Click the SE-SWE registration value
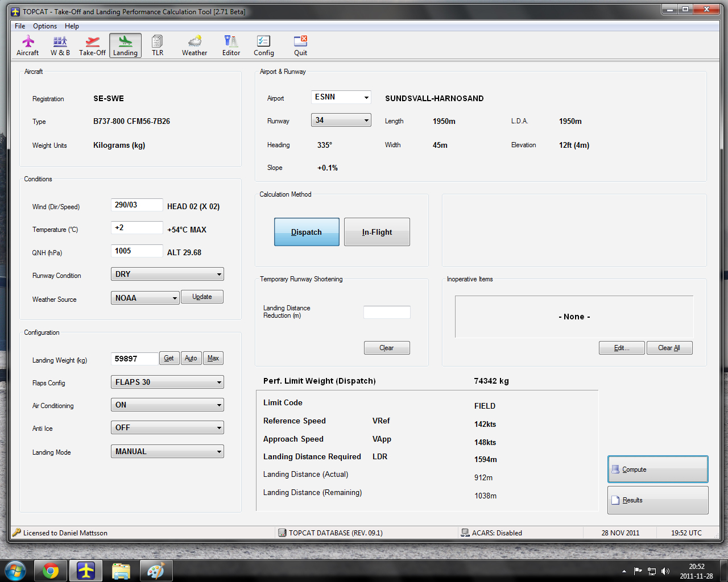Viewport: 728px width, 582px height. tap(109, 98)
